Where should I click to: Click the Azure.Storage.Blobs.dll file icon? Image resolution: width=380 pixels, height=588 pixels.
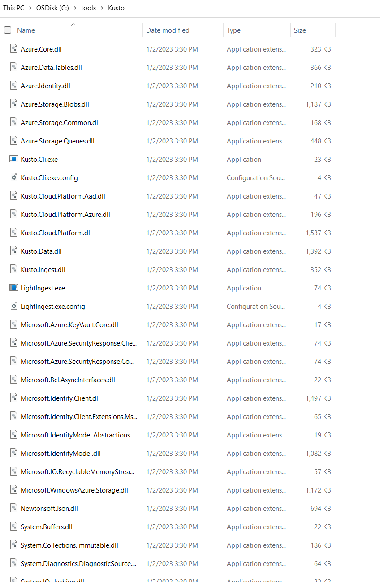tap(13, 104)
